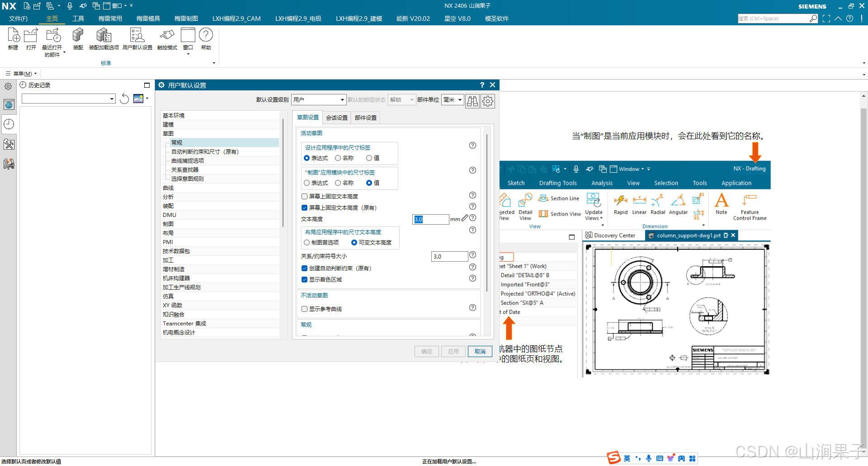Click the find binoculars icon in dialog
868x466 pixels.
pyautogui.click(x=472, y=101)
